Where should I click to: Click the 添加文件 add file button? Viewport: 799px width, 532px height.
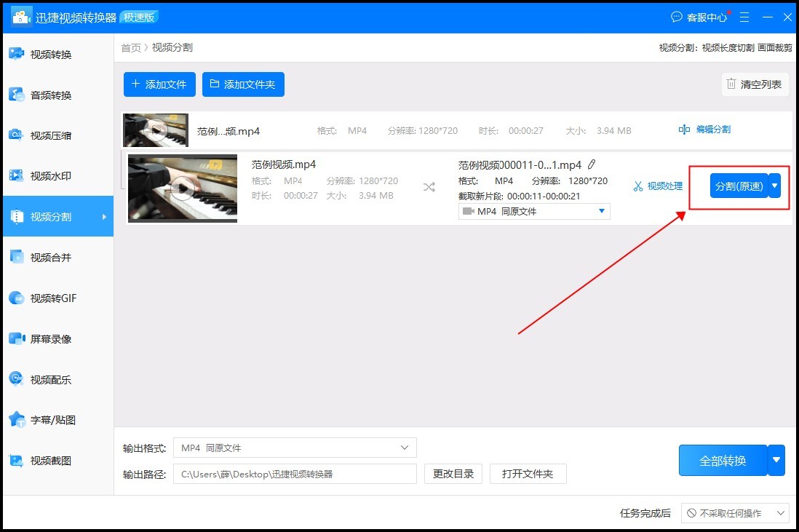tap(159, 84)
